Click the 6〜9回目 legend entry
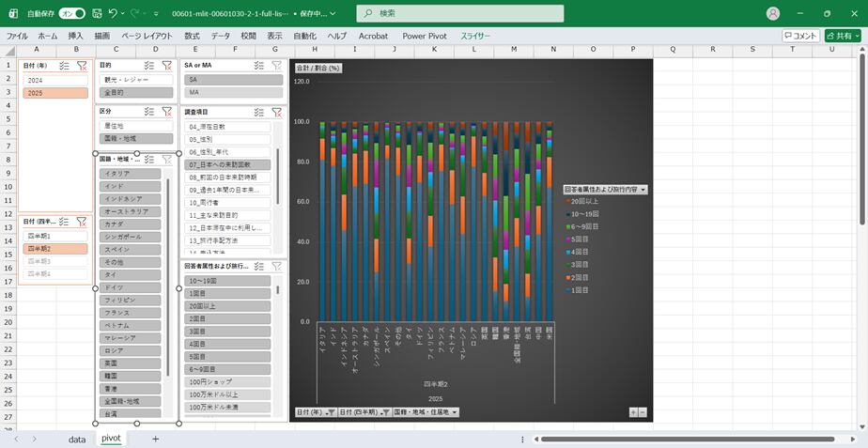Viewport: 868px width, 448px height. pos(583,226)
